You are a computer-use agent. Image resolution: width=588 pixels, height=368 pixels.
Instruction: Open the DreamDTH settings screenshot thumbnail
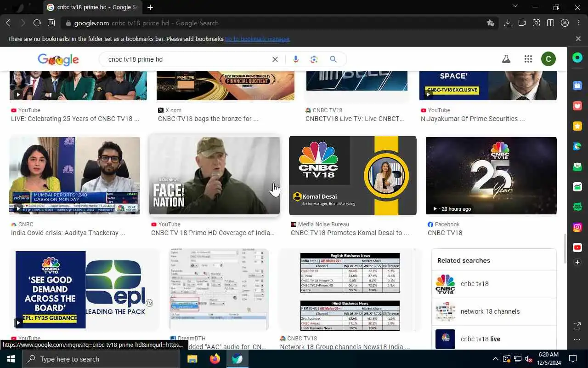tap(219, 290)
